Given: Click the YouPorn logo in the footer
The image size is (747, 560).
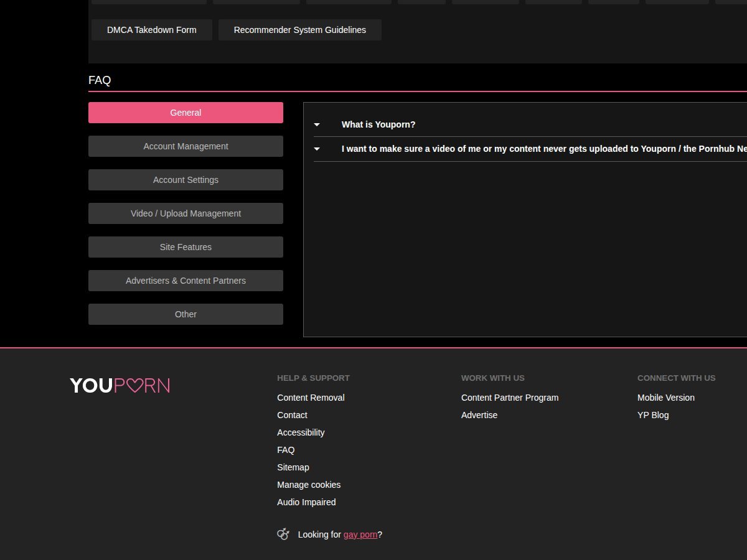Looking at the screenshot, I should pyautogui.click(x=120, y=386).
